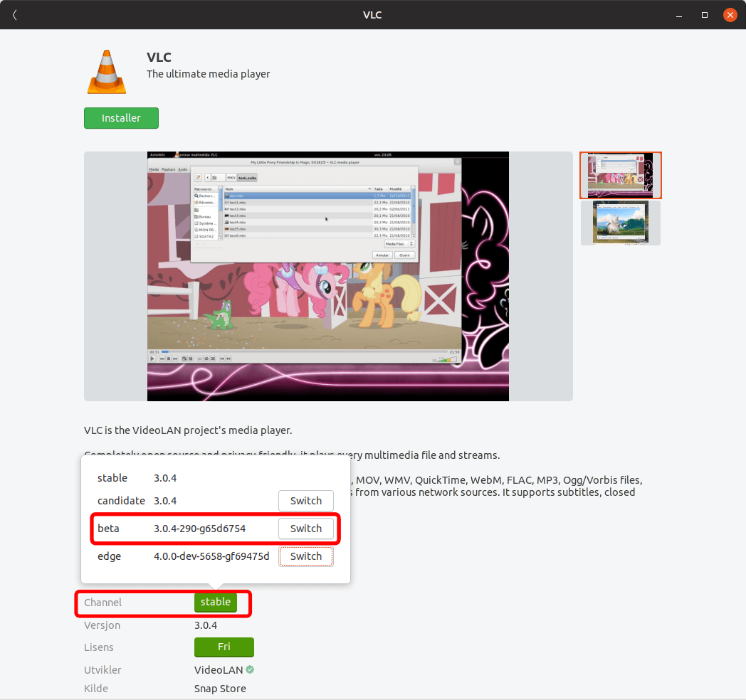
Task: Select the stable 3.0.4 row text
Action: coord(137,478)
